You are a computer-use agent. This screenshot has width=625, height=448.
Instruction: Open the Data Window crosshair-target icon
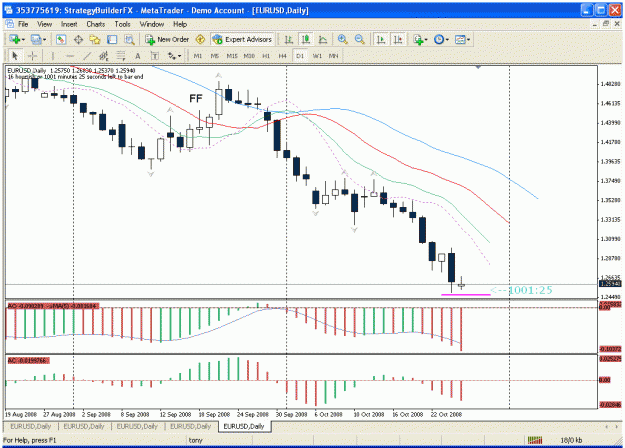tap(79, 39)
